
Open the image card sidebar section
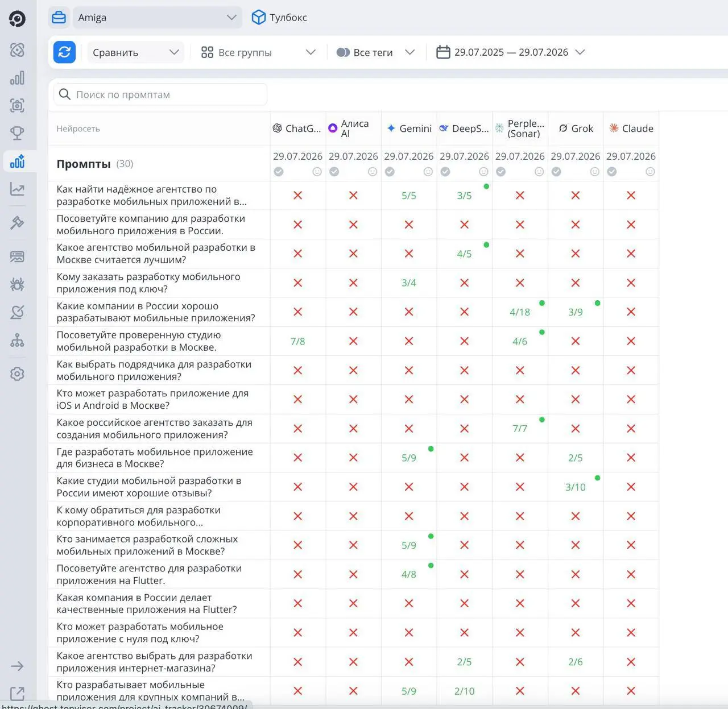pyautogui.click(x=17, y=256)
